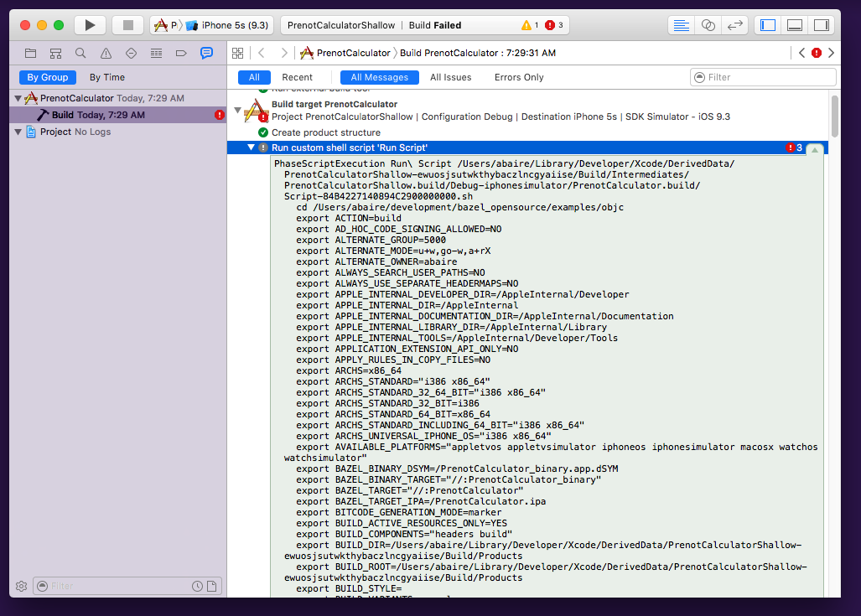Screen dimensions: 861x616
Task: Toggle the recent logs clock filter
Action: [197, 587]
